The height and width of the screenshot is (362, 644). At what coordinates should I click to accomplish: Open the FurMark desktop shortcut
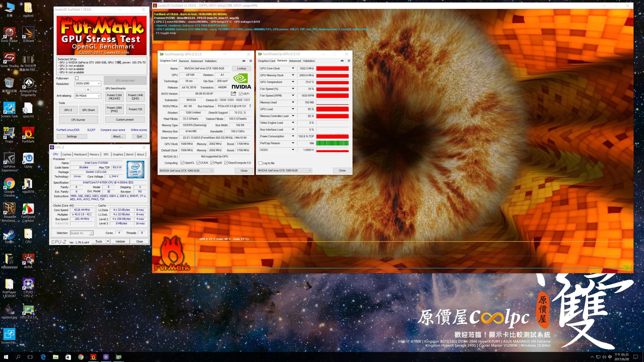click(28, 135)
